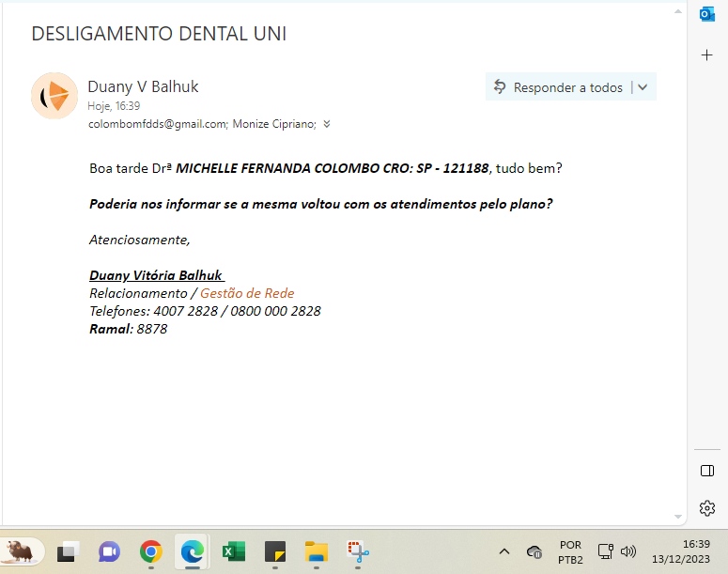Open sidebar settings gear icon
The width and height of the screenshot is (728, 574).
707,508
